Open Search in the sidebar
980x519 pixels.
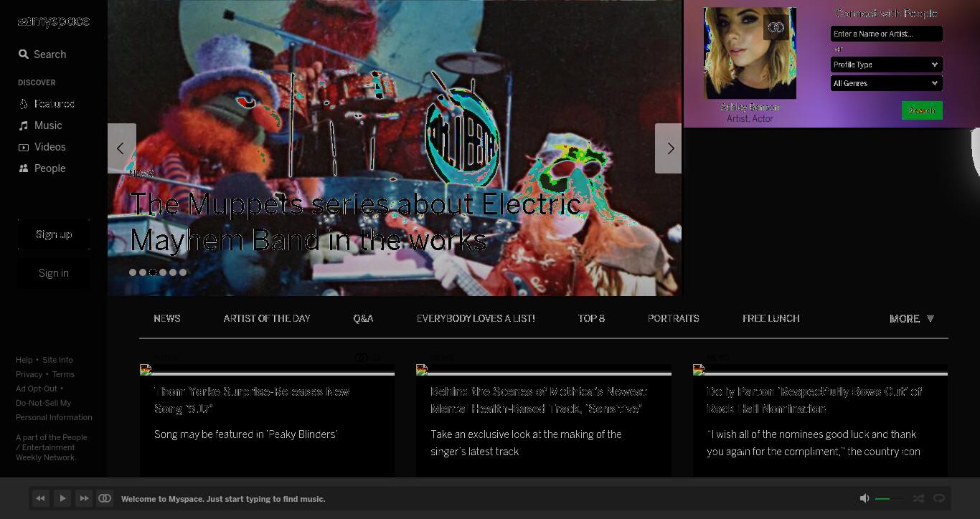point(42,54)
